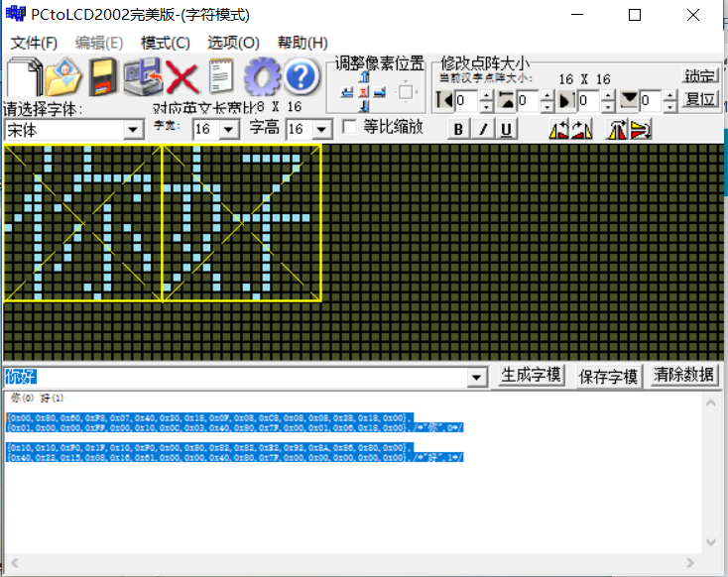Open the notepad text file icon

tap(221, 76)
